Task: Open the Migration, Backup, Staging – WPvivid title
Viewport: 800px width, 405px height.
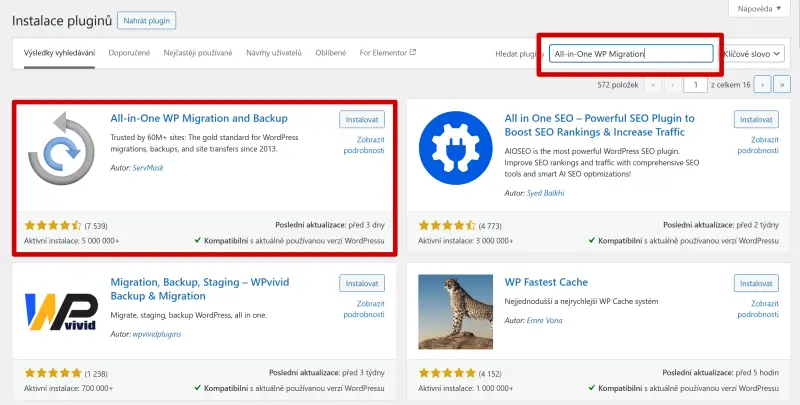Action: pos(200,289)
